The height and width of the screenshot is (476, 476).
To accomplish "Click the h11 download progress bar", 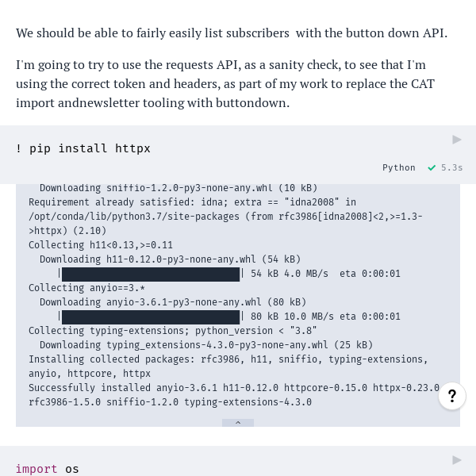I will [x=151, y=274].
